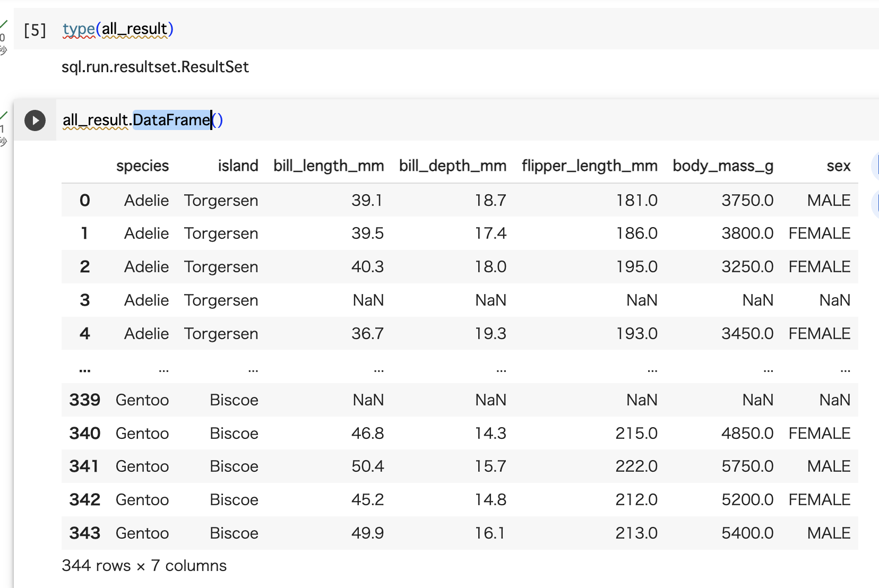Viewport: 879px width, 588px height.
Task: Select the species column header
Action: [142, 166]
